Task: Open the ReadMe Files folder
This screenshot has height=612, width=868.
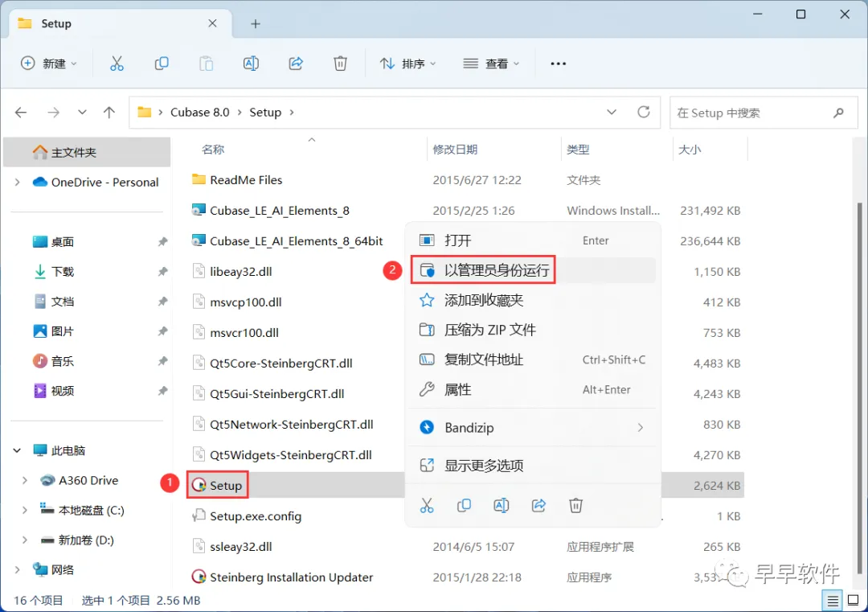Action: [x=246, y=180]
